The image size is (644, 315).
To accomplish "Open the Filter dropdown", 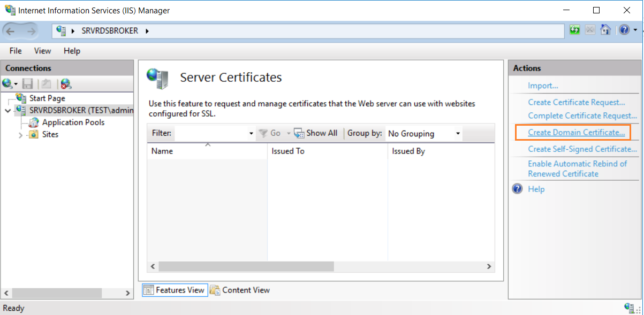I will tap(252, 134).
